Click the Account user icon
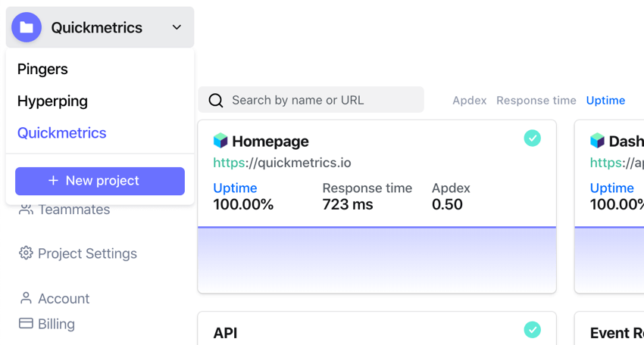 [x=26, y=298]
